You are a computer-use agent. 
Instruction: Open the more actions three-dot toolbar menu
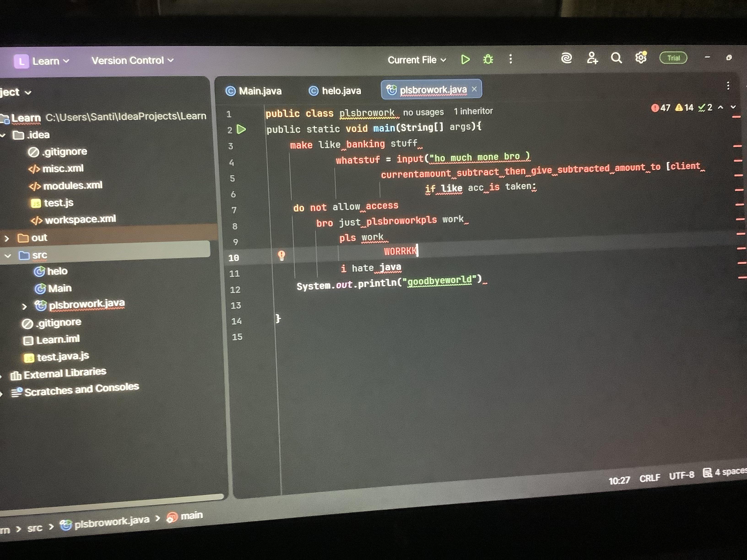pyautogui.click(x=510, y=59)
